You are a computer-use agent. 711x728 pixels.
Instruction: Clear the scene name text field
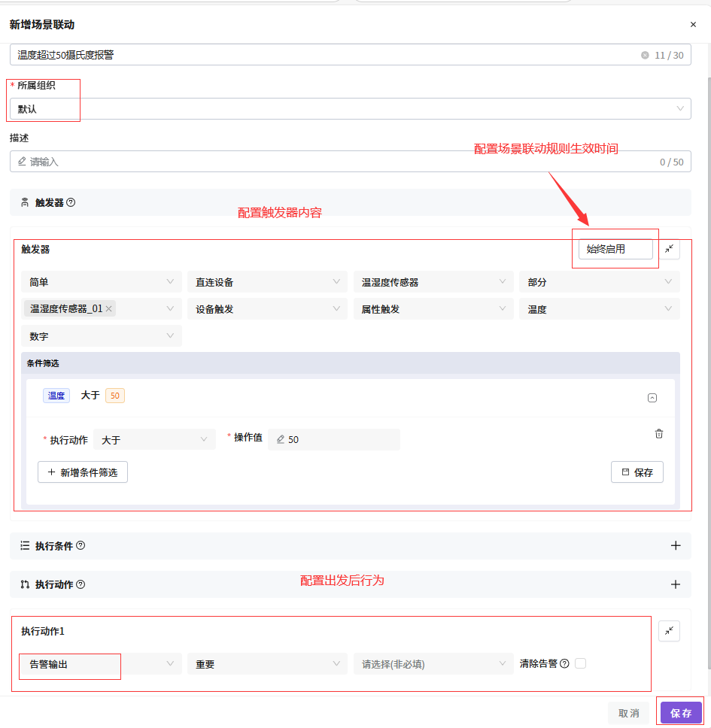pos(645,55)
